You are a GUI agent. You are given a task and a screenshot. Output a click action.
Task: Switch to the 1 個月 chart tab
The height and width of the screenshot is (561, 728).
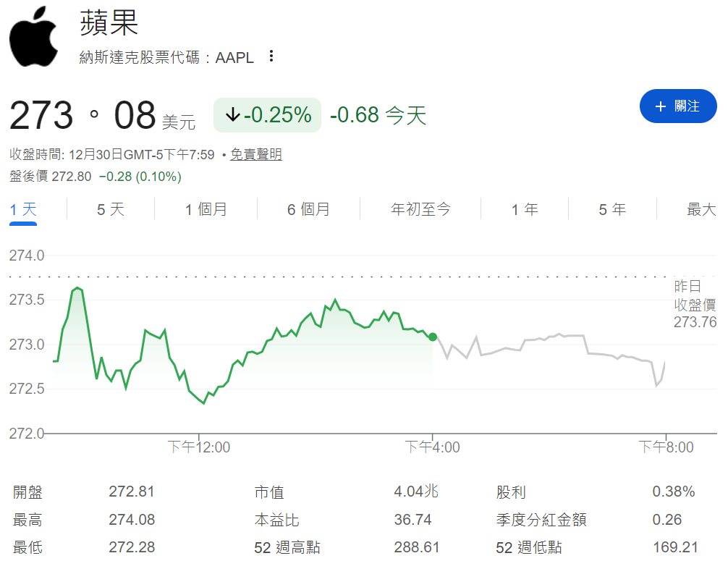pyautogui.click(x=206, y=209)
